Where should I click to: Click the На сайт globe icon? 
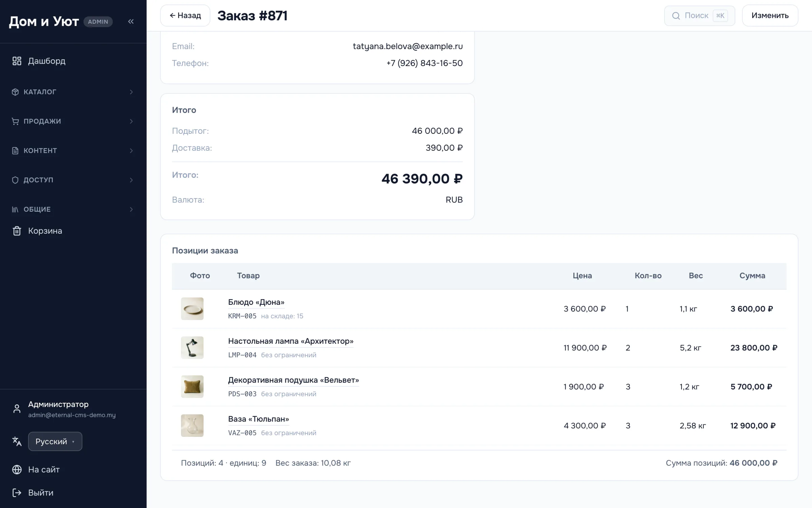click(x=17, y=469)
